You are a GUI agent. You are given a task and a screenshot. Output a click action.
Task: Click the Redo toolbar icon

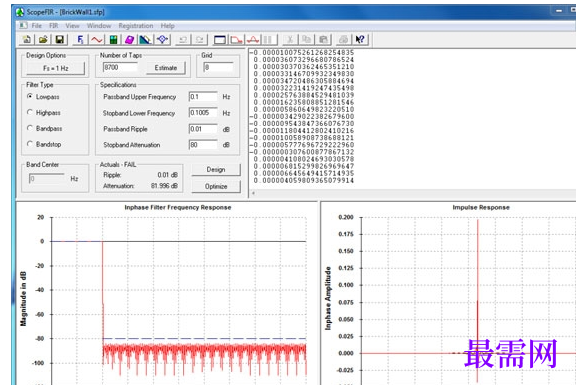click(199, 39)
